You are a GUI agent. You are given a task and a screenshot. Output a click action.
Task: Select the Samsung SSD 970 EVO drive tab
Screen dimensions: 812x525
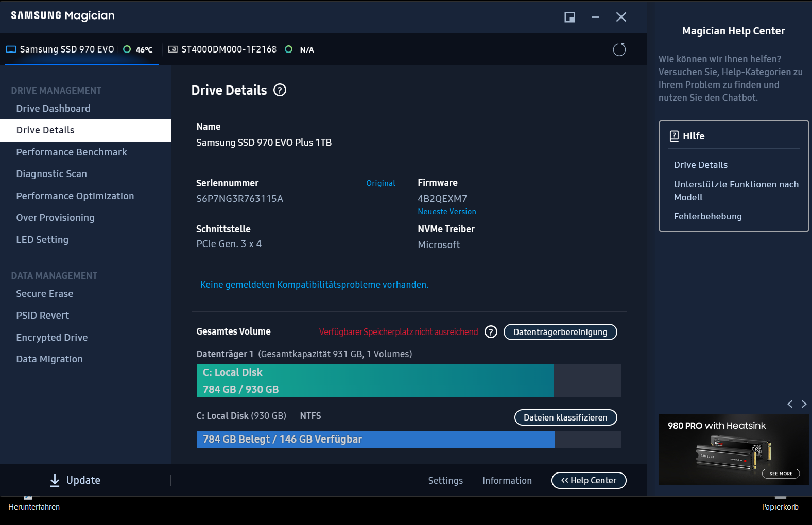pyautogui.click(x=81, y=49)
